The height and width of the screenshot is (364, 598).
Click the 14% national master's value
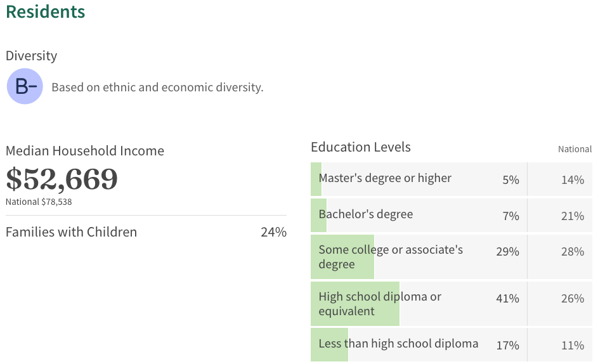point(573,179)
